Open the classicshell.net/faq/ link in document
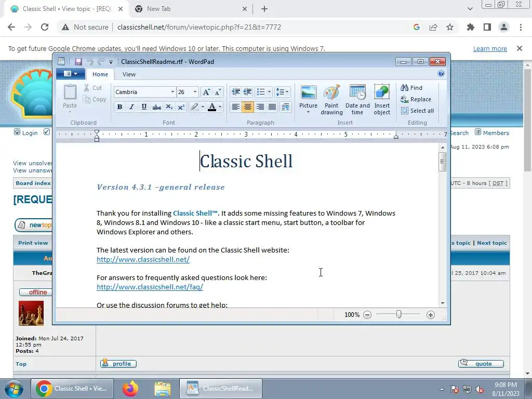The width and height of the screenshot is (532, 399). pyautogui.click(x=150, y=287)
